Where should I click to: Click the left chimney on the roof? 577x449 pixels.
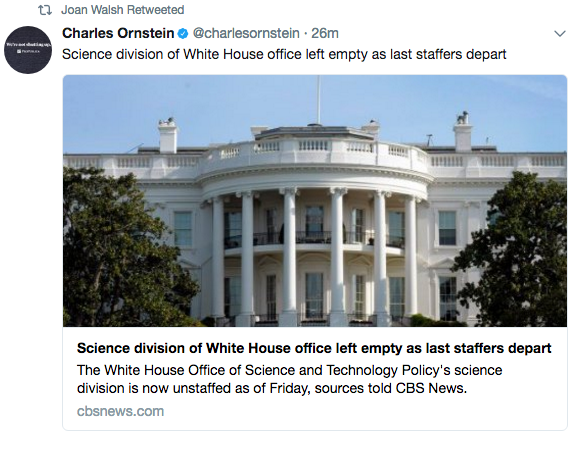coord(168,135)
